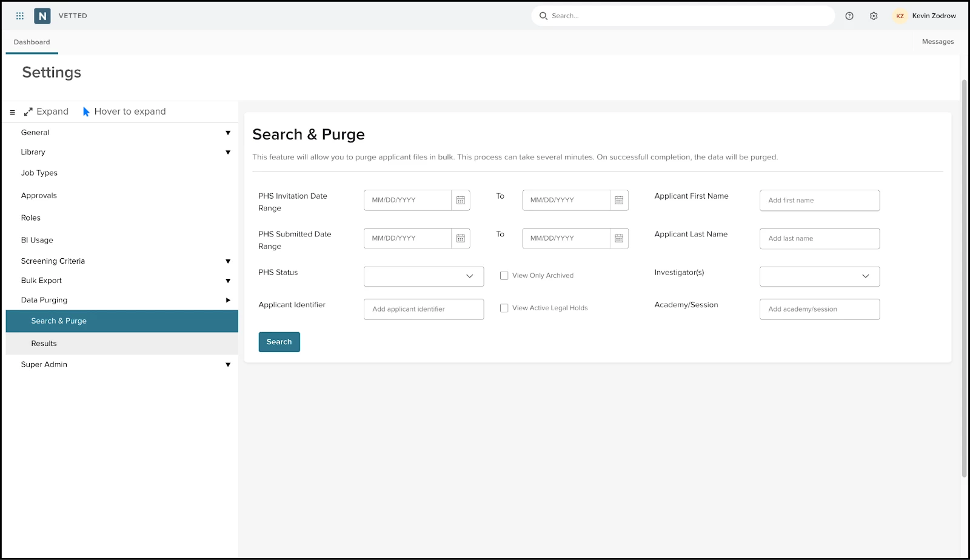Click the page vertical scrollbar
This screenshot has width=970, height=560.
(965, 279)
